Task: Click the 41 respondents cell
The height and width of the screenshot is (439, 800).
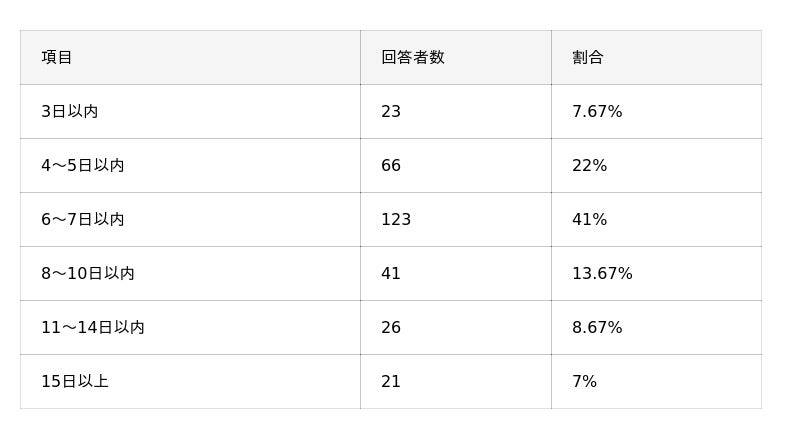Action: tap(391, 274)
